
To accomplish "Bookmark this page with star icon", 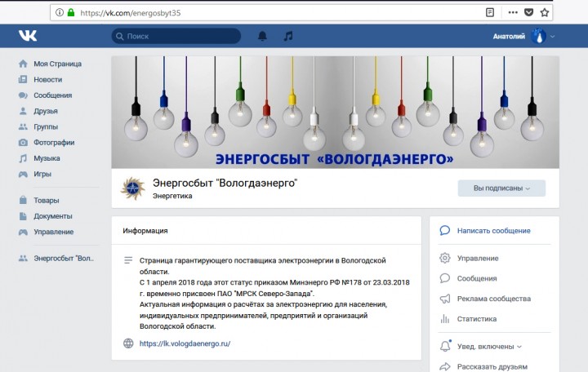I will (x=545, y=12).
